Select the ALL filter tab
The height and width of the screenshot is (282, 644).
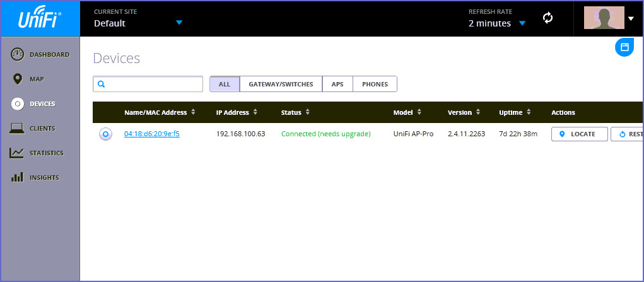coord(225,85)
